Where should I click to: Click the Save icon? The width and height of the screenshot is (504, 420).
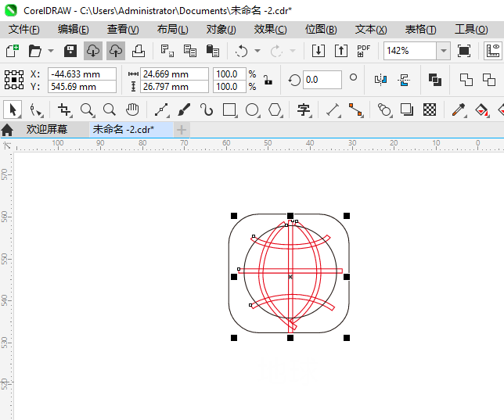[70, 51]
